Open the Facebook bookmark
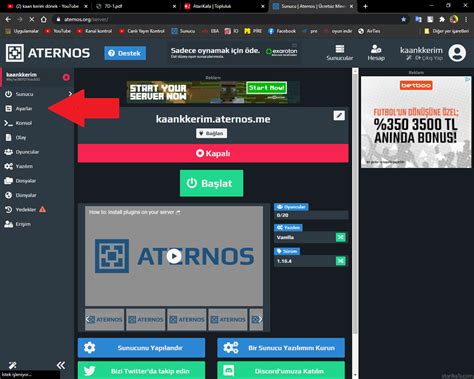This screenshot has height=379, width=474. point(282,31)
